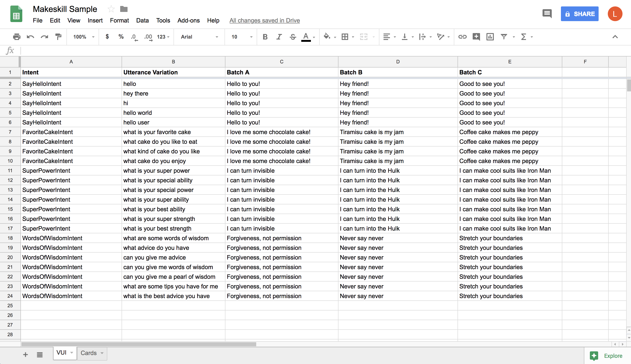Viewport: 631px width, 364px height.
Task: Click the print icon
Action: click(17, 37)
